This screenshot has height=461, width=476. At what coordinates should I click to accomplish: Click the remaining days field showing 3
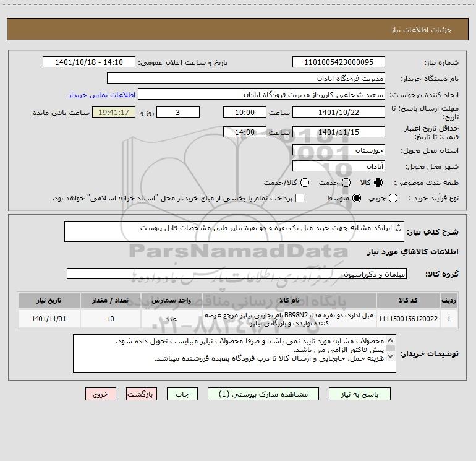coord(178,112)
